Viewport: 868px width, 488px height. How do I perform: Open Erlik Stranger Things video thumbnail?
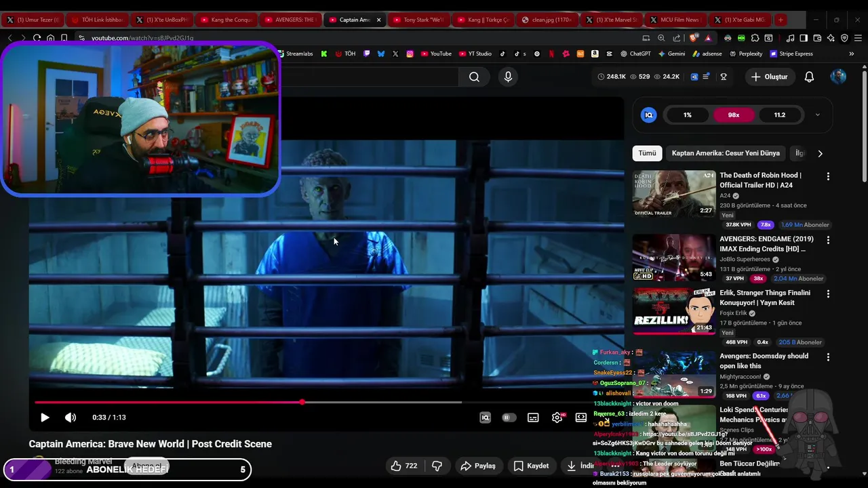(x=674, y=311)
